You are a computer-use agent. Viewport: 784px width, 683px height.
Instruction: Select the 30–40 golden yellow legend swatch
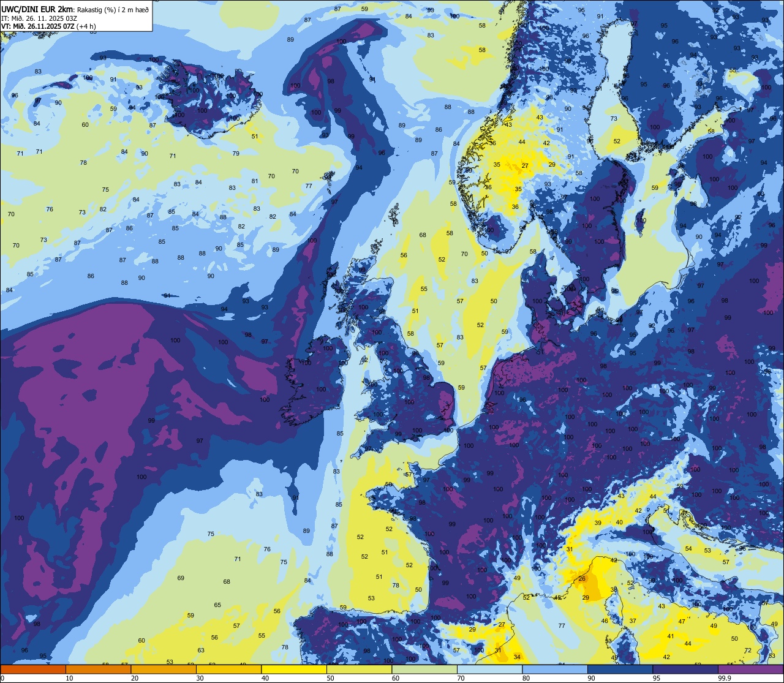[x=228, y=669]
